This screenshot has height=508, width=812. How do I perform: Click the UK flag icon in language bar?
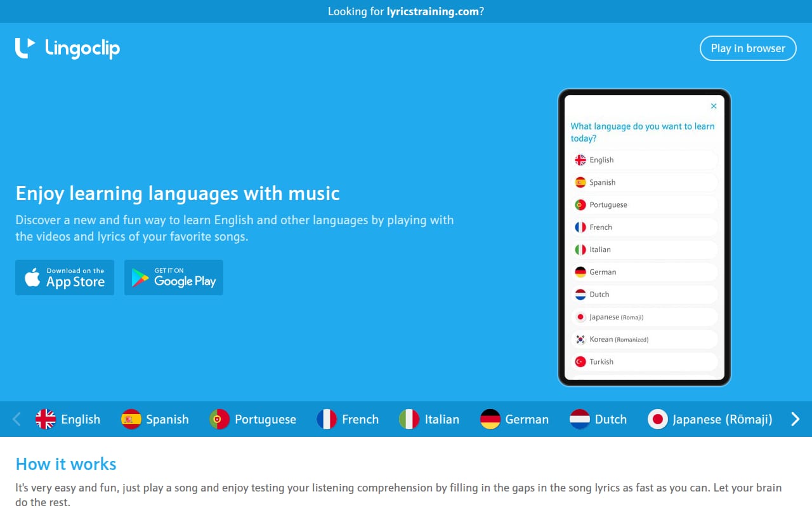pyautogui.click(x=46, y=419)
